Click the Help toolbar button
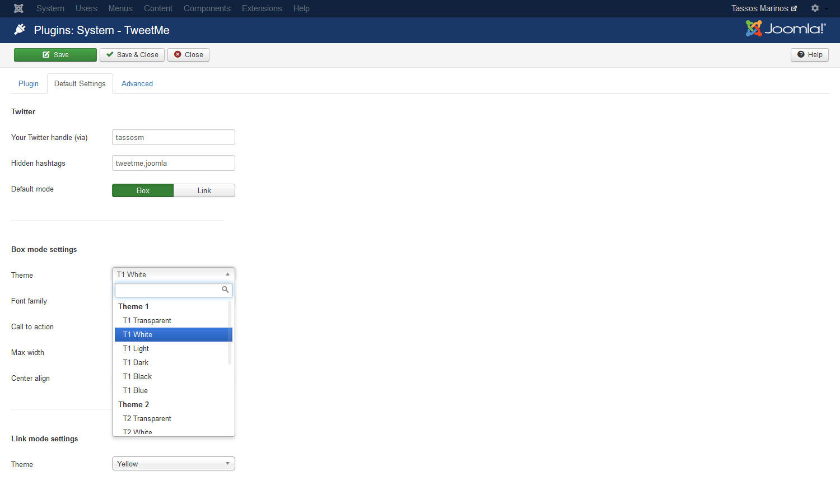Viewport: 840px width, 504px height. pos(810,54)
